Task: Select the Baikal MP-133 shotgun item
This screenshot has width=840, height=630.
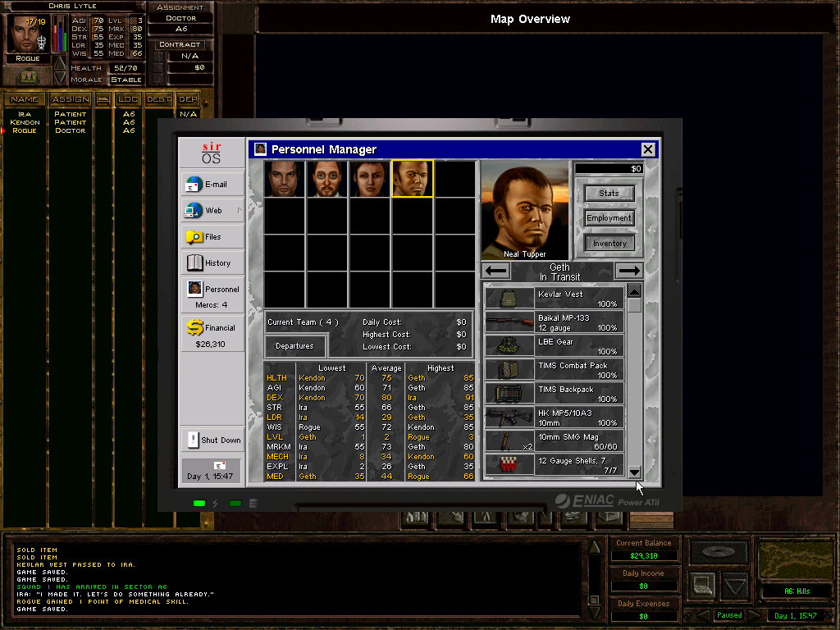Action: pos(555,322)
